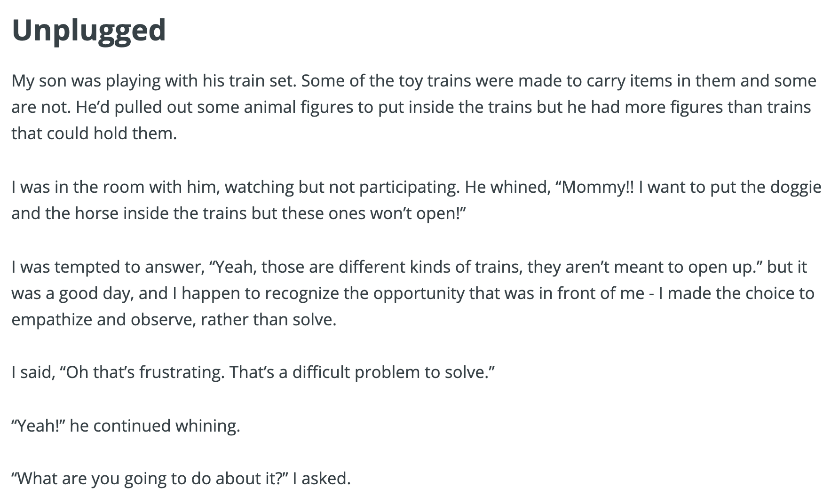Screen dimensions: 839x504
Task: Click the words "empathize and observe"
Action: pyautogui.click(x=103, y=320)
